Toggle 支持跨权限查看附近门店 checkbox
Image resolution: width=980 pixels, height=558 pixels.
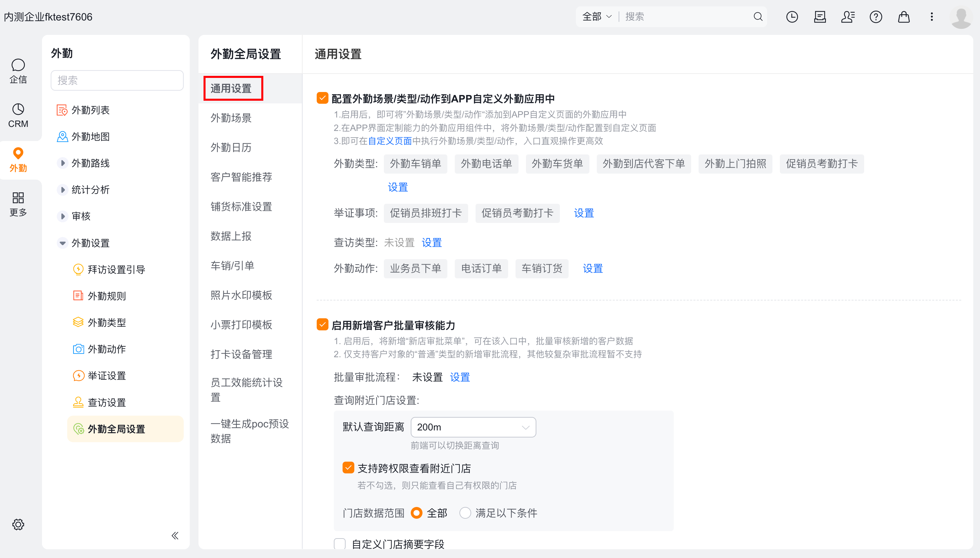tap(348, 468)
